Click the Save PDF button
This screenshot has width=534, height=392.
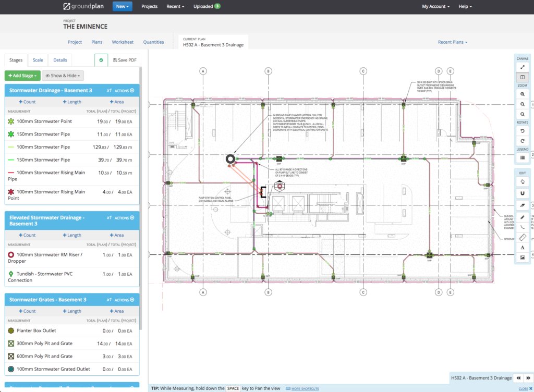click(x=125, y=60)
